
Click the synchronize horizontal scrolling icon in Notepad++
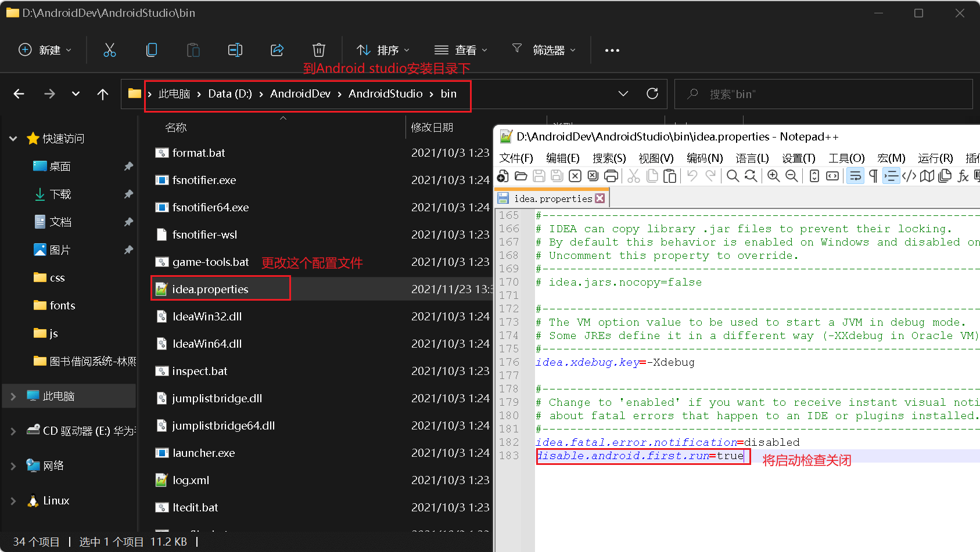click(x=832, y=176)
